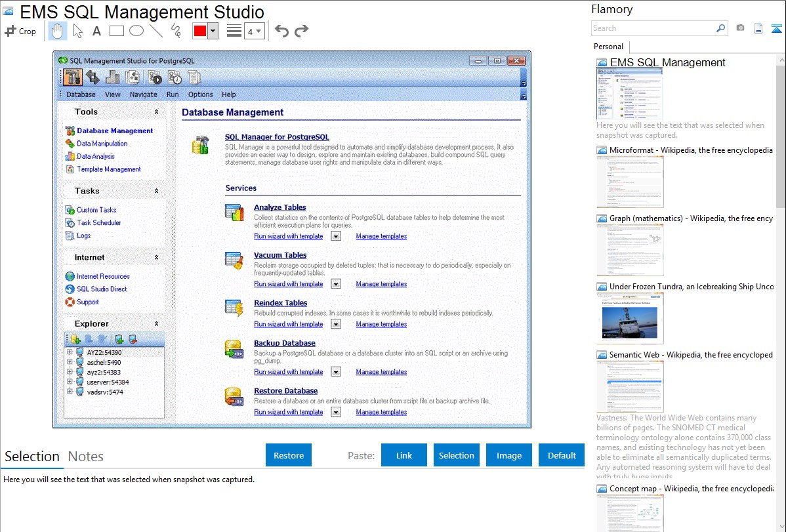Select vadsrv:5474 in Explorer

pyautogui.click(x=105, y=392)
